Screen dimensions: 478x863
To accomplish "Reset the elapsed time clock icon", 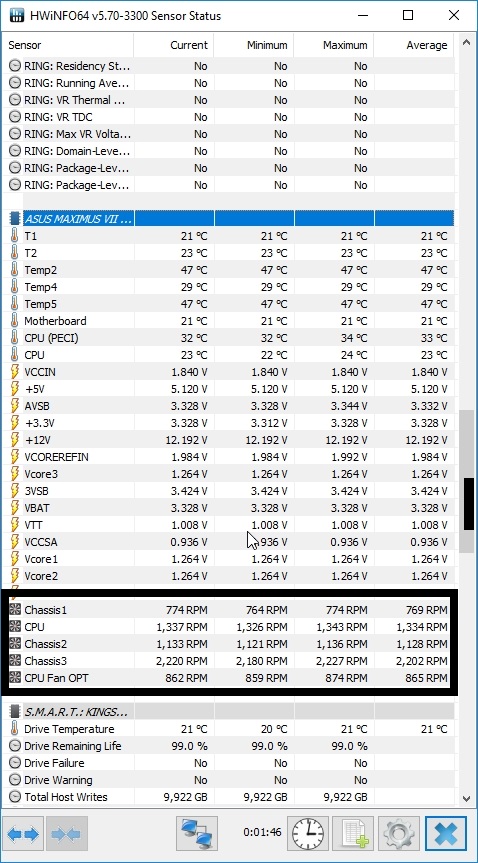I will [308, 834].
